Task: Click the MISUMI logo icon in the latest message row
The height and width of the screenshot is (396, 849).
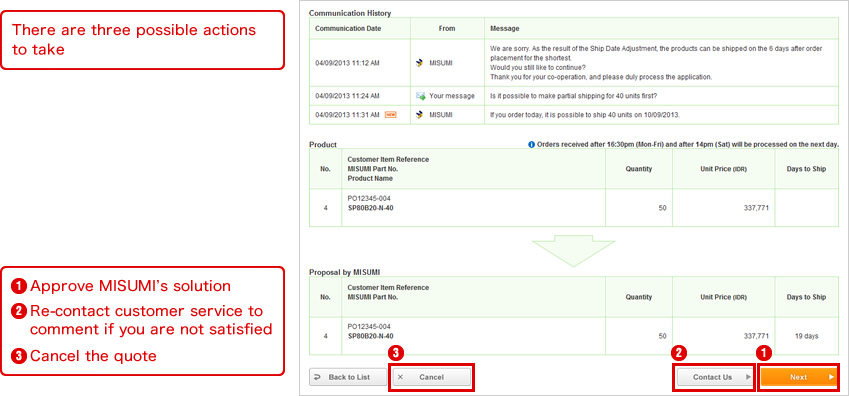Action: pyautogui.click(x=419, y=115)
